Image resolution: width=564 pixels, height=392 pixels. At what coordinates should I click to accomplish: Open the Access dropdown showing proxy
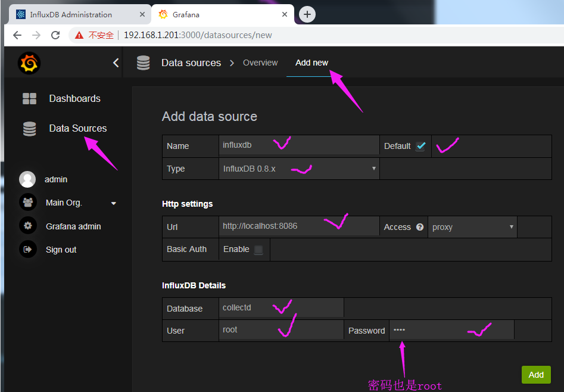click(472, 227)
